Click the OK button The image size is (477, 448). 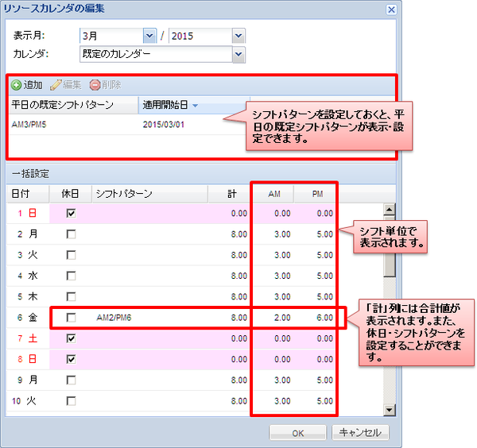pos(298,433)
